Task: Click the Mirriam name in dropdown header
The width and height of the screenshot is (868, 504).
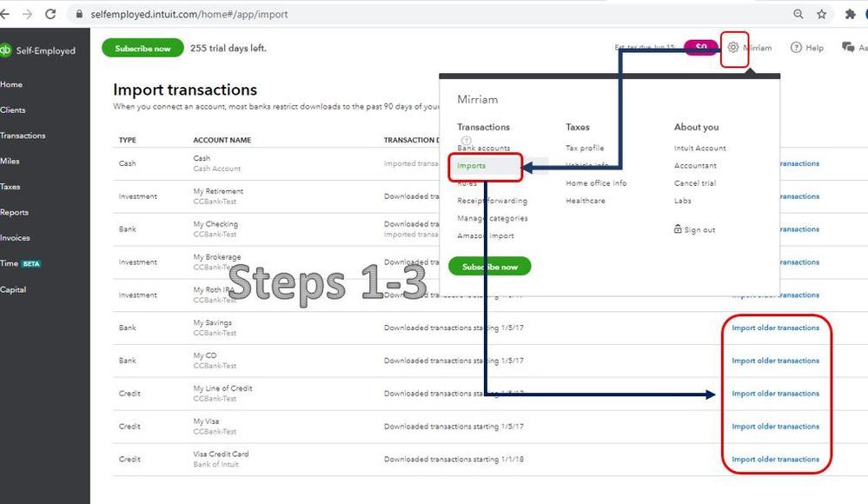Action: [x=477, y=100]
